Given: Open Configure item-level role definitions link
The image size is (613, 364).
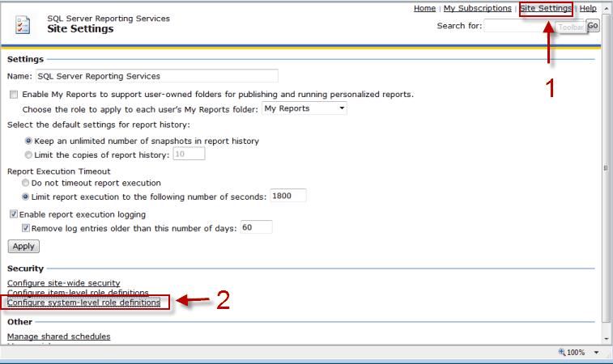Looking at the screenshot, I should 78,292.
